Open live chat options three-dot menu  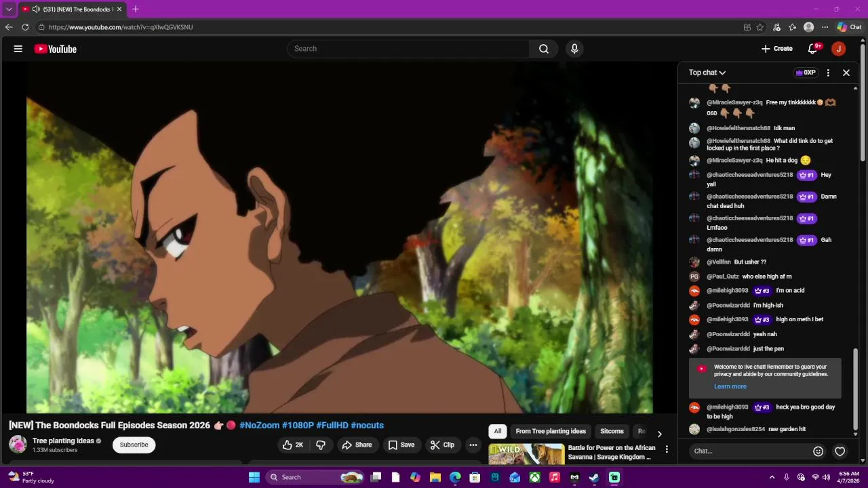[x=828, y=73]
